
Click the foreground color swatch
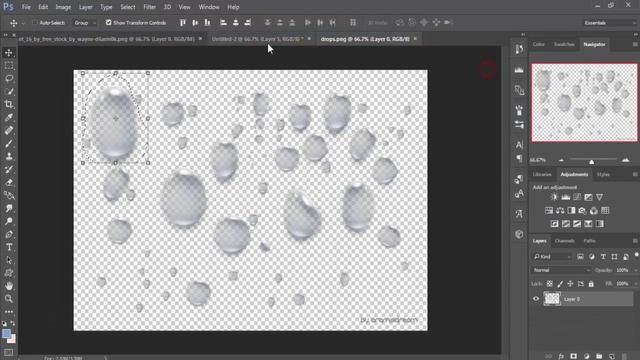tap(7, 333)
